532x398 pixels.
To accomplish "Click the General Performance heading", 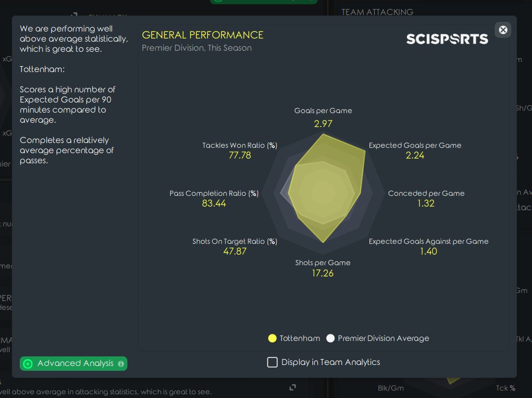I will click(203, 35).
